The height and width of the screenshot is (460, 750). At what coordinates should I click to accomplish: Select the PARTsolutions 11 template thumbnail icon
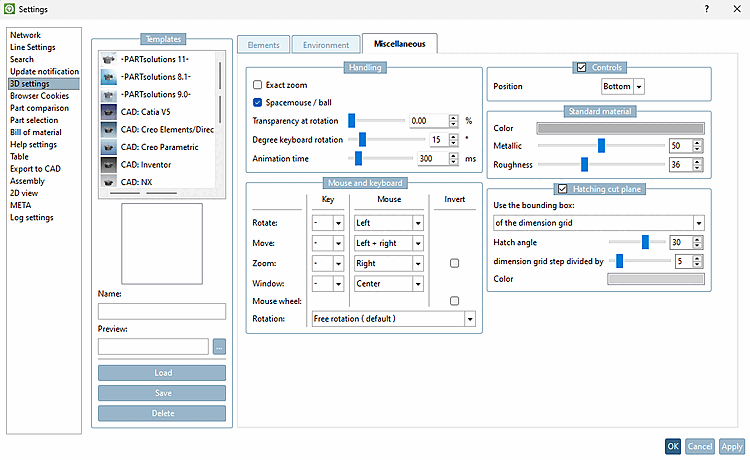pyautogui.click(x=109, y=59)
